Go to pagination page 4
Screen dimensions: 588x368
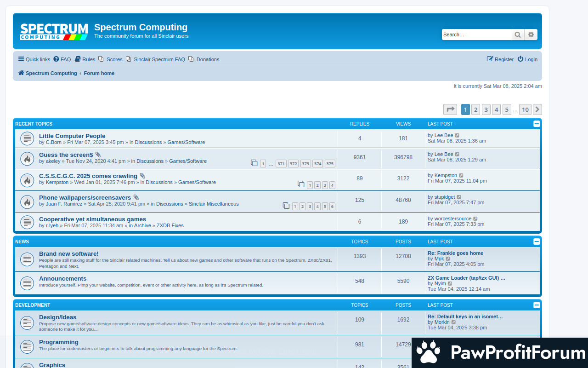pos(497,109)
